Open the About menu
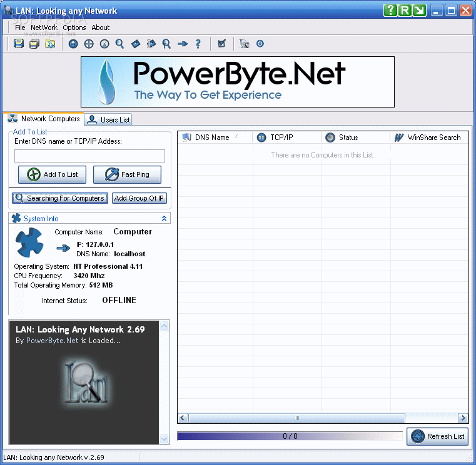The height and width of the screenshot is (465, 476). pyautogui.click(x=101, y=27)
